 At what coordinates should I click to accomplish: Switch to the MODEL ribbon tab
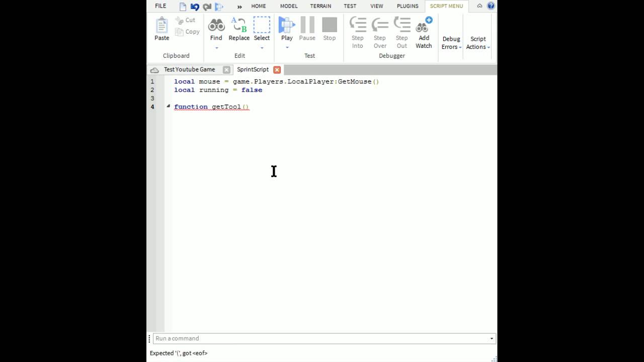289,6
